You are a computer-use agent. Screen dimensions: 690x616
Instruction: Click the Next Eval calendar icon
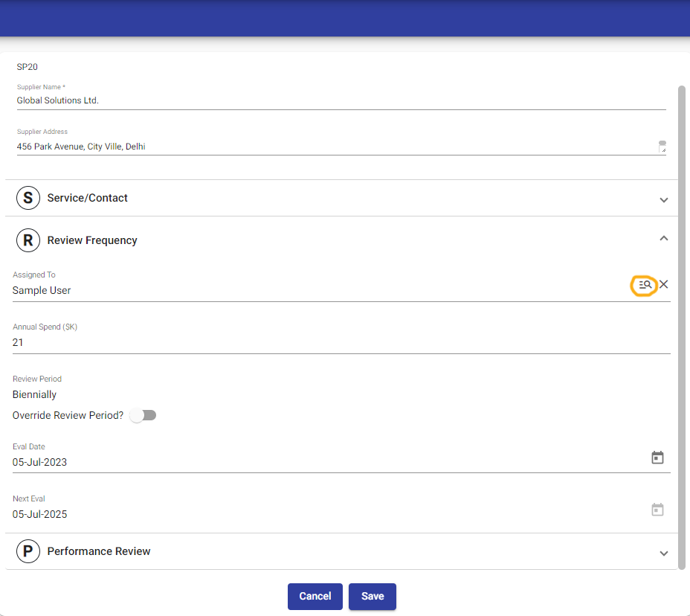pos(657,510)
